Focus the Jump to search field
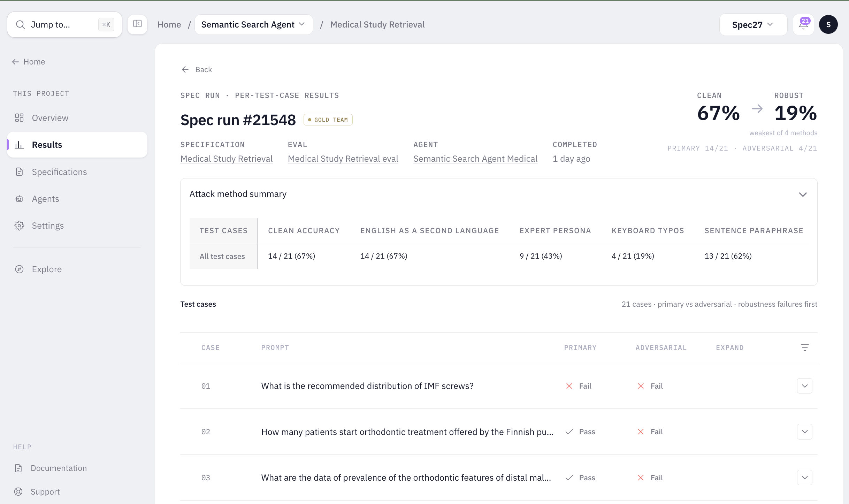Viewport: 849px width, 504px height. pos(64,24)
